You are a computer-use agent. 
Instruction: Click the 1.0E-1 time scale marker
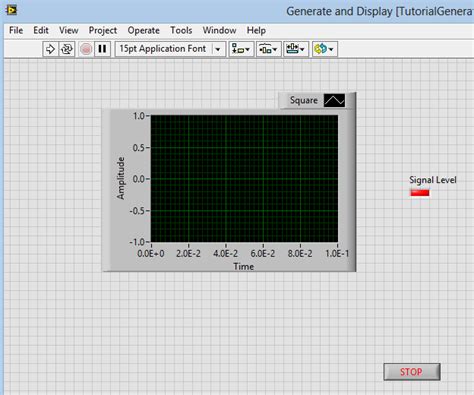pos(337,254)
